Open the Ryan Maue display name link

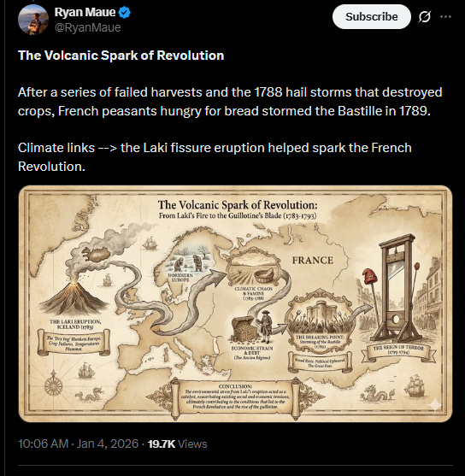click(85, 12)
